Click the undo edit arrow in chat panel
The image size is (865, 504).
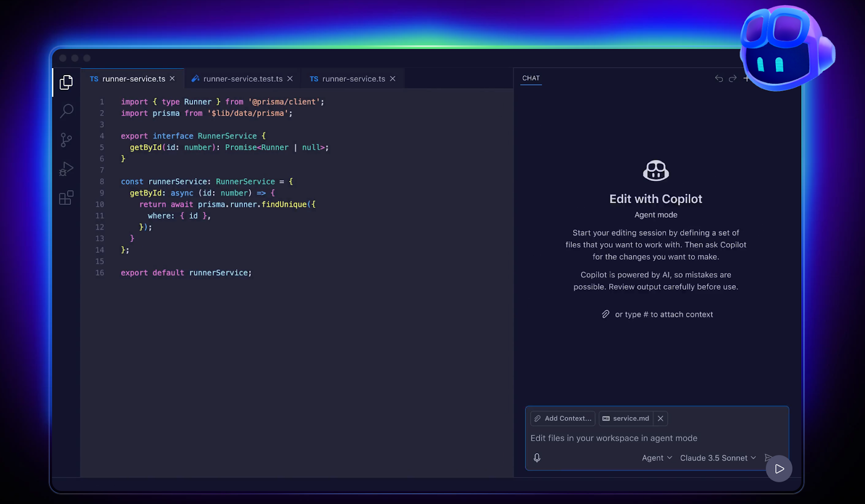718,78
